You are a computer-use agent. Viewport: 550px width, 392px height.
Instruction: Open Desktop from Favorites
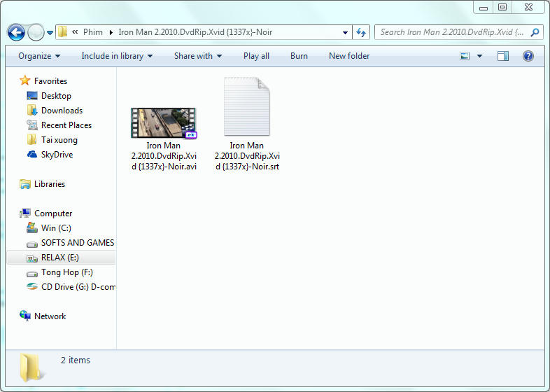coord(56,96)
